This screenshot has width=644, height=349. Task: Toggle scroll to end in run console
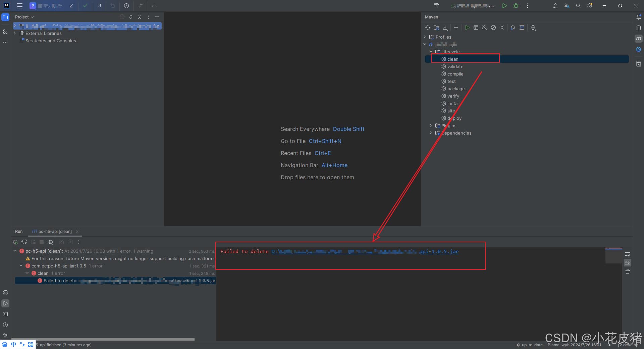(x=628, y=263)
